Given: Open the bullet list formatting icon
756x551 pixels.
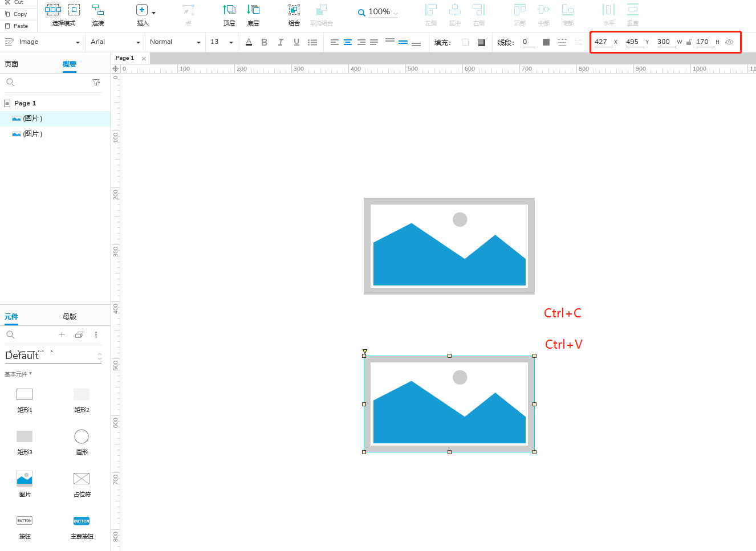Looking at the screenshot, I should pyautogui.click(x=312, y=42).
